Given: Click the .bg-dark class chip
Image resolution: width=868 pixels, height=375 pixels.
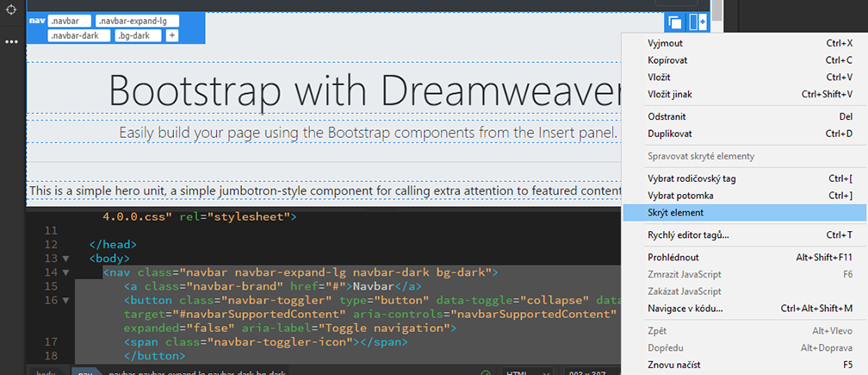Looking at the screenshot, I should coord(139,35).
